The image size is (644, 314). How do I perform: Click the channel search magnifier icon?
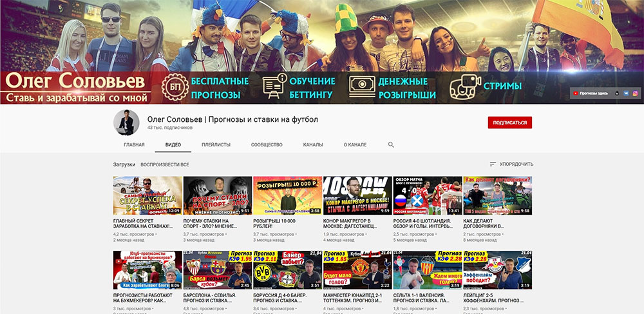[x=391, y=144]
